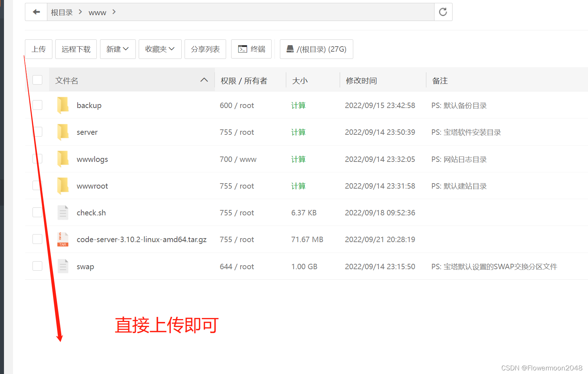Screen dimensions: 588x374
Task: Check the box for wwwroot folder
Action: [38, 186]
